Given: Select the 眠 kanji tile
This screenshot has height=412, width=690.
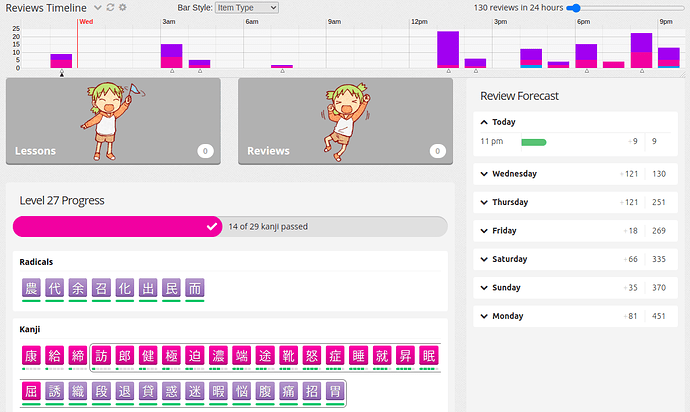Looking at the screenshot, I should pyautogui.click(x=429, y=356).
